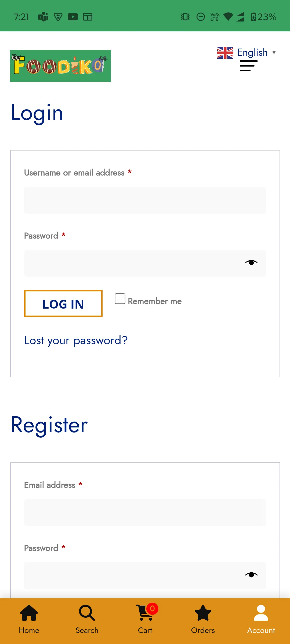Go to Orders star icon
Image resolution: width=290 pixels, height=644 pixels.
[x=203, y=613]
